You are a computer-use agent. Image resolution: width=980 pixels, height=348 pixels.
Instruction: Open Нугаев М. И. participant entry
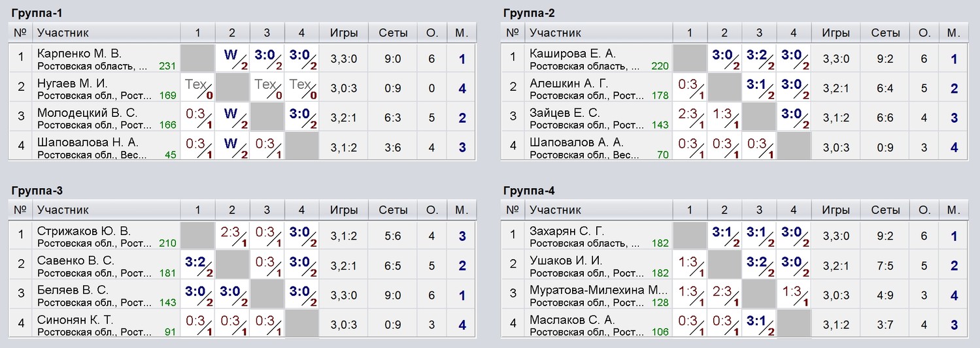point(73,84)
